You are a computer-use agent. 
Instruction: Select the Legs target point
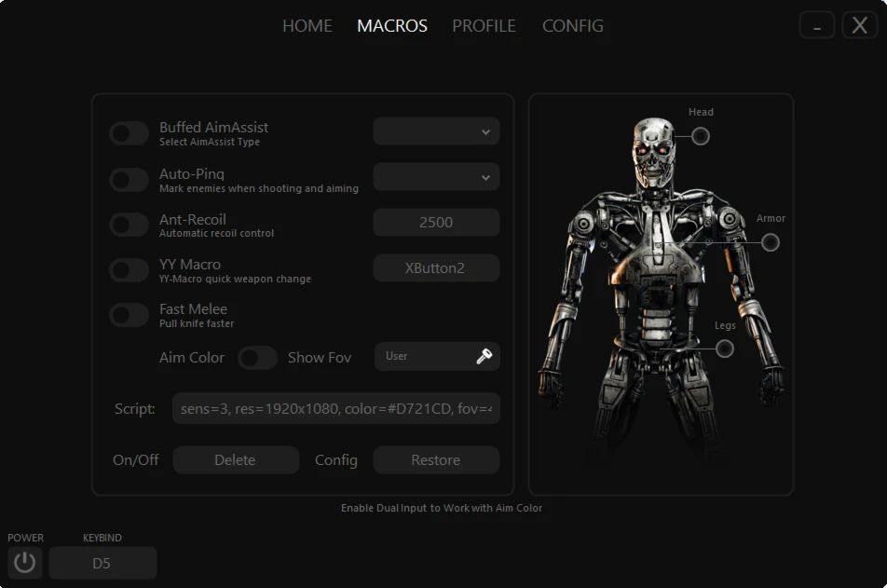(x=725, y=349)
